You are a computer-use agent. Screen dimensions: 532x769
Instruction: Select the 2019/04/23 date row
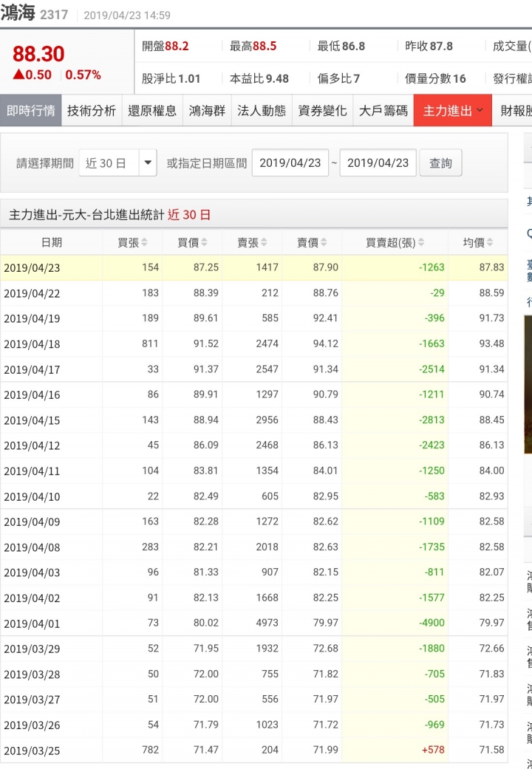click(253, 267)
